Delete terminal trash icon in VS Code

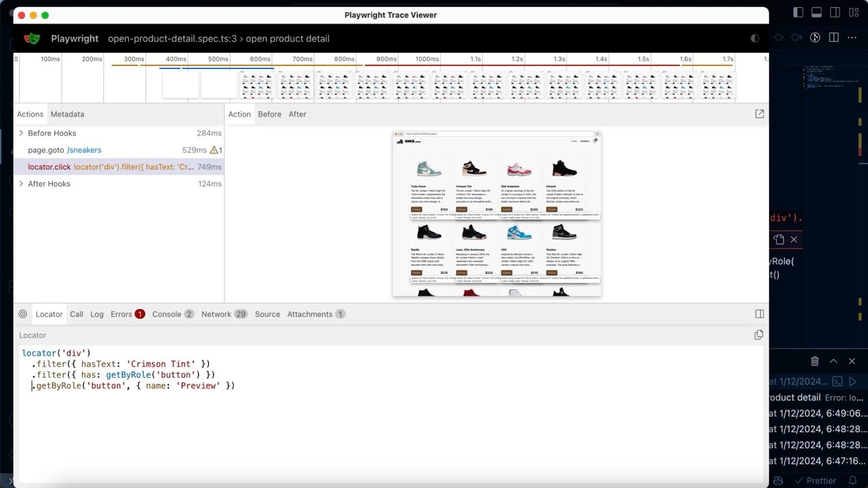click(815, 361)
